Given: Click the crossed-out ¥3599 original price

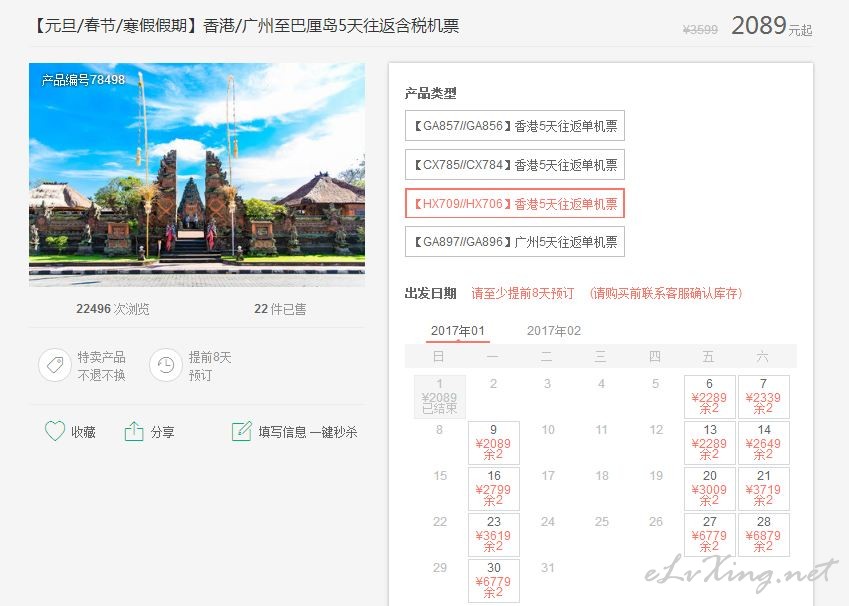Looking at the screenshot, I should (x=700, y=29).
